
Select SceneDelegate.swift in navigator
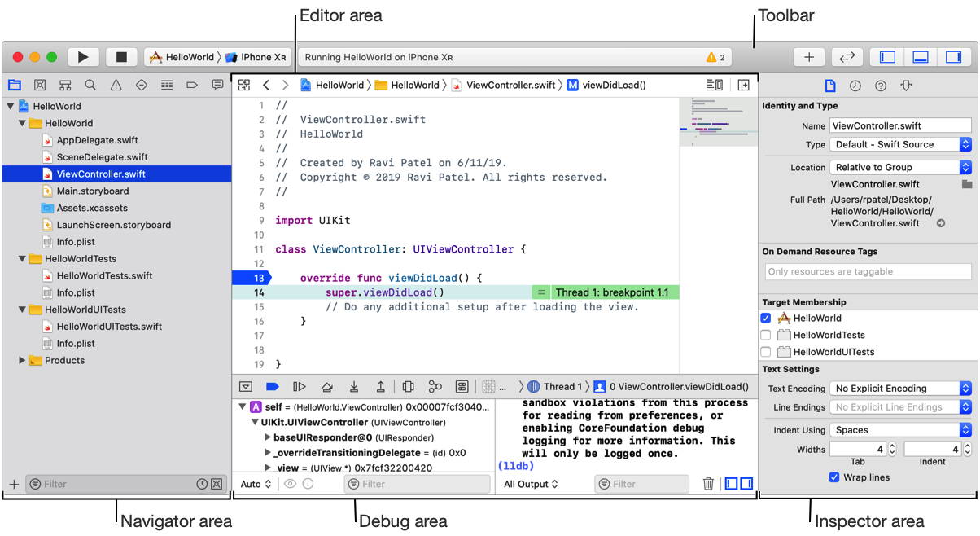(102, 157)
